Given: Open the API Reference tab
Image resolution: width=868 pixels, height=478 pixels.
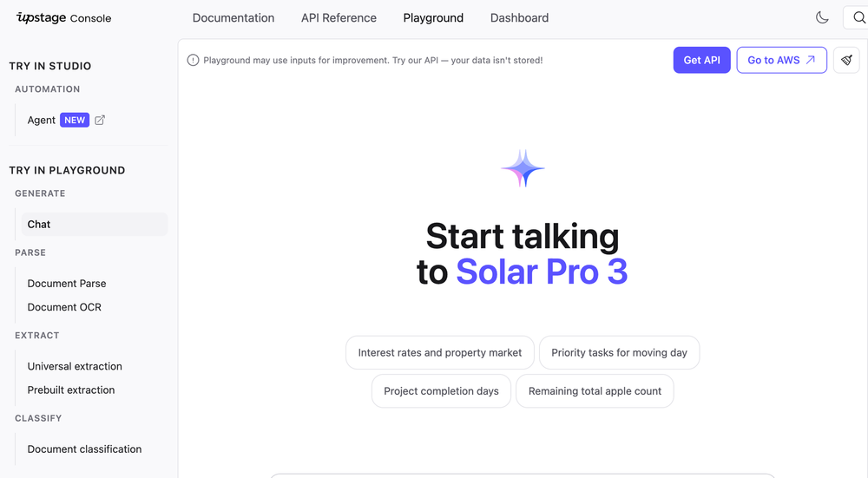Looking at the screenshot, I should point(339,17).
